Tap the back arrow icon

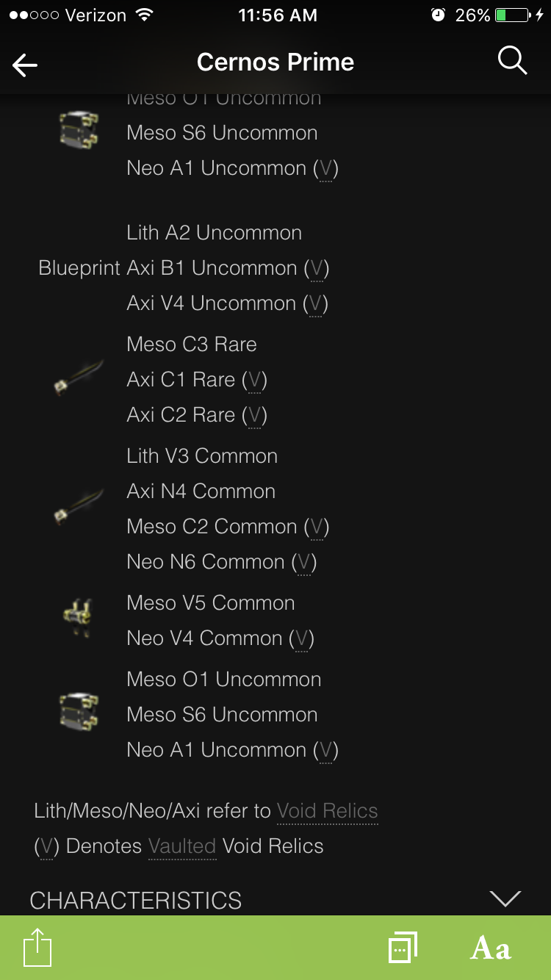tap(25, 65)
